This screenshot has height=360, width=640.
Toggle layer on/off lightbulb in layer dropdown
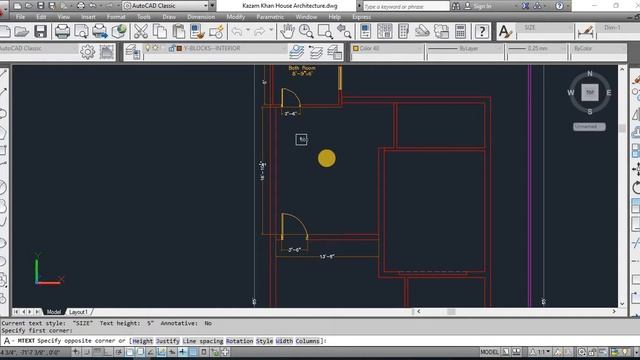point(148,48)
